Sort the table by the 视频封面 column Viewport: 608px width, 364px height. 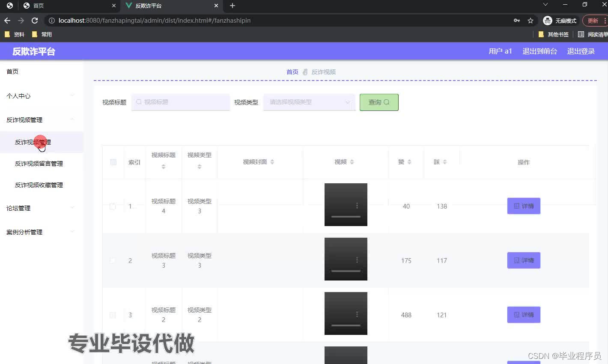pyautogui.click(x=272, y=162)
